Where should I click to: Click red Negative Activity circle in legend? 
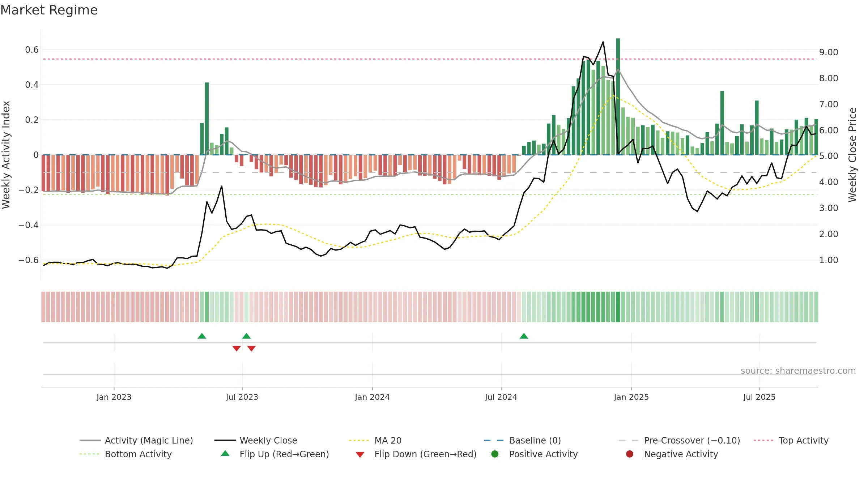click(x=630, y=454)
